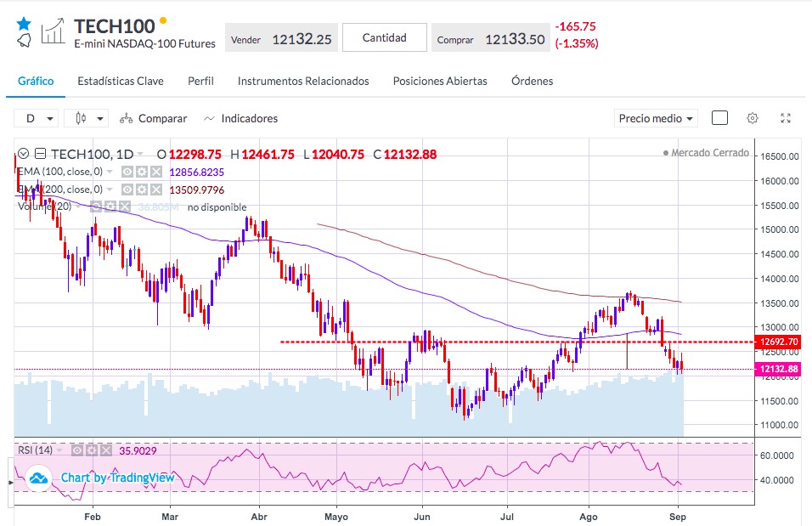This screenshot has height=526, width=812.
Task: Follow the Chart by TradingView link
Action: click(x=117, y=478)
